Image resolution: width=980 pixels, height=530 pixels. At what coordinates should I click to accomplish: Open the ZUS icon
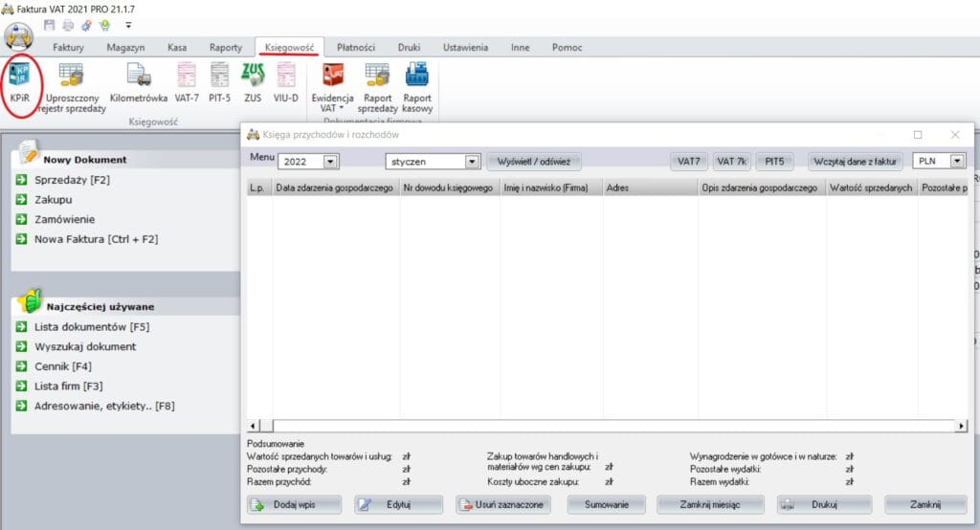tap(253, 82)
